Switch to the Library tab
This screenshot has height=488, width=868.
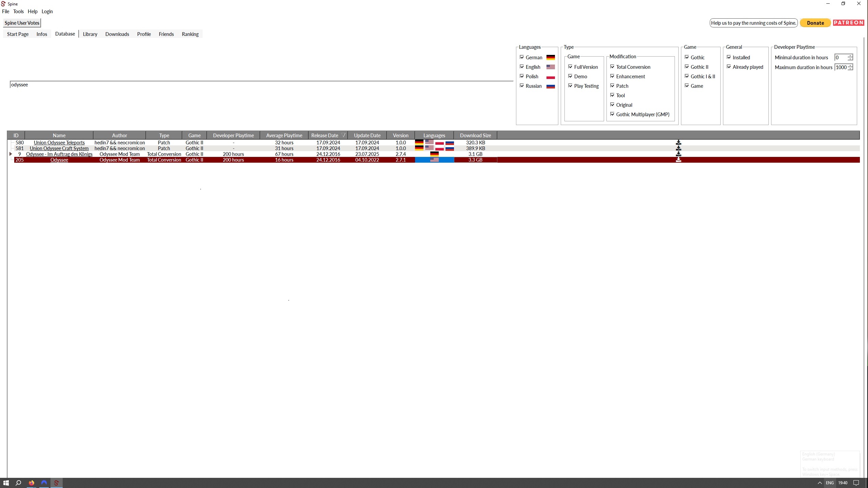(90, 34)
